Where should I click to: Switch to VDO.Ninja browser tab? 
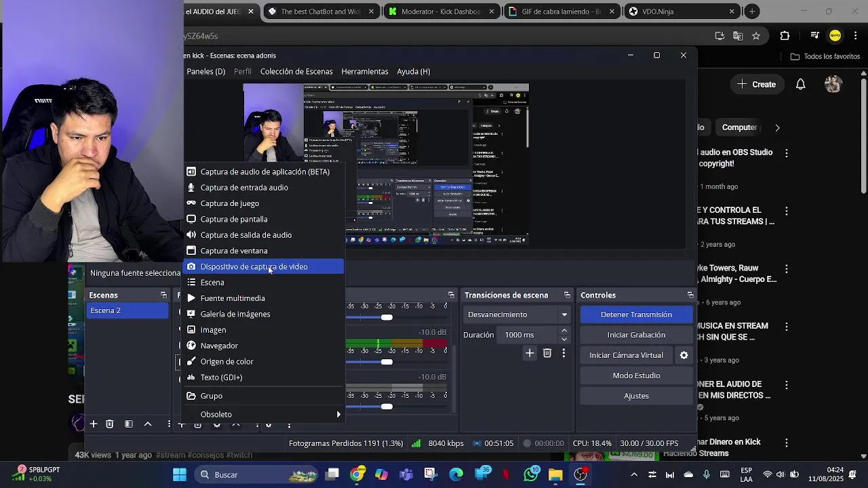click(x=680, y=12)
